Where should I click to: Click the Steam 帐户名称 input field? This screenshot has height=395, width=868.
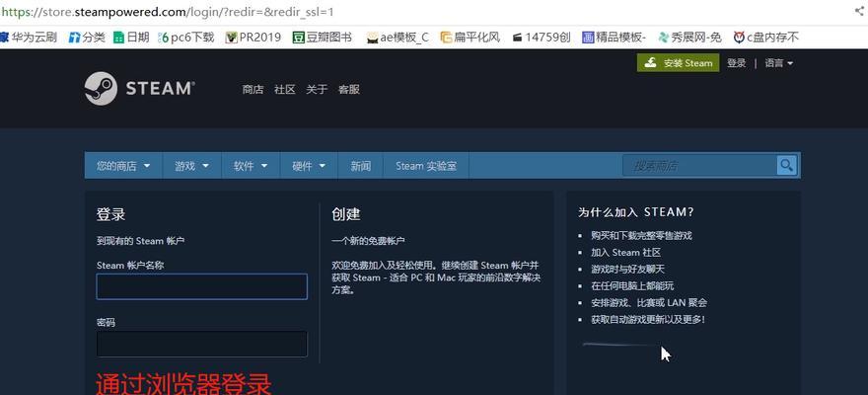pos(201,286)
